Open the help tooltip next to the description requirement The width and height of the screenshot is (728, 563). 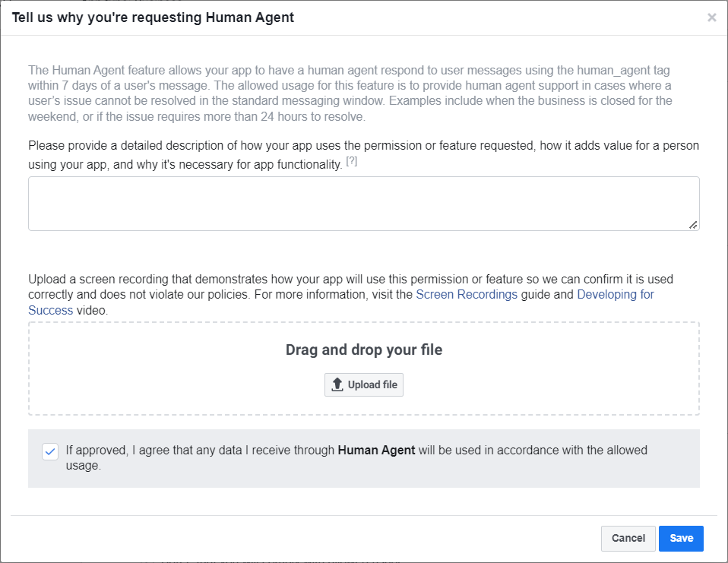tap(351, 160)
